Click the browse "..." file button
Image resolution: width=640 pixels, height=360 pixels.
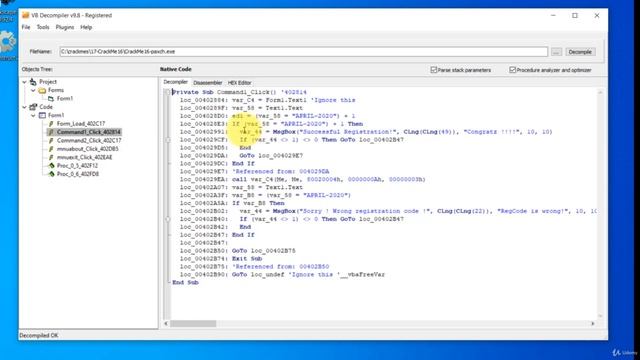click(x=556, y=52)
